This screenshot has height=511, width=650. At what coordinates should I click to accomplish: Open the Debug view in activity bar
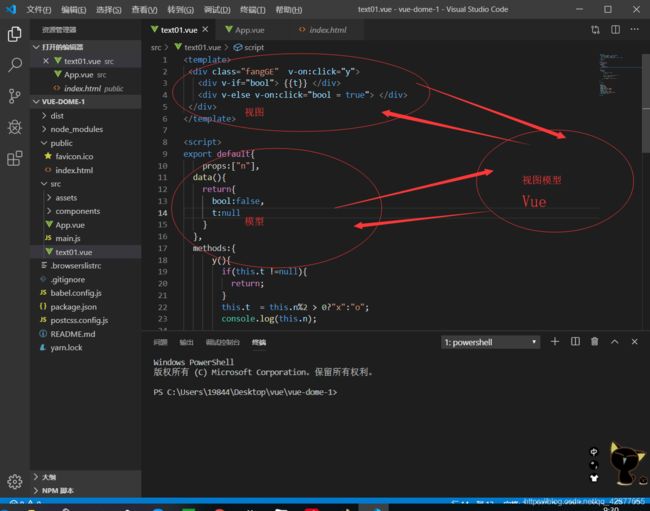pyautogui.click(x=15, y=127)
